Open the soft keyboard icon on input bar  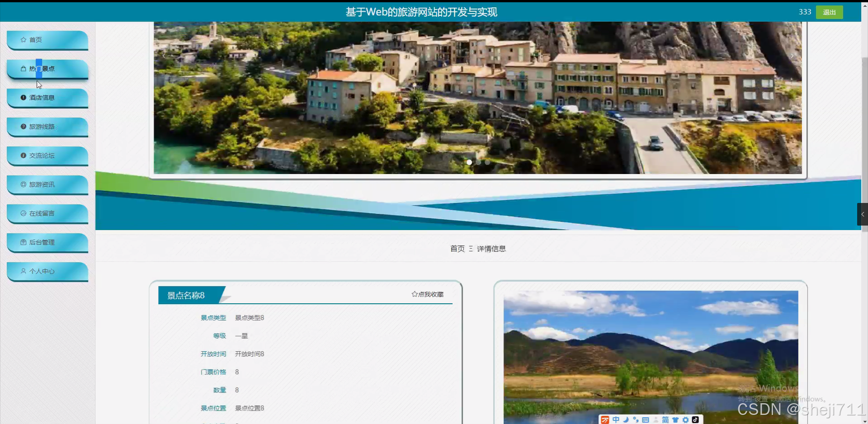(646, 419)
